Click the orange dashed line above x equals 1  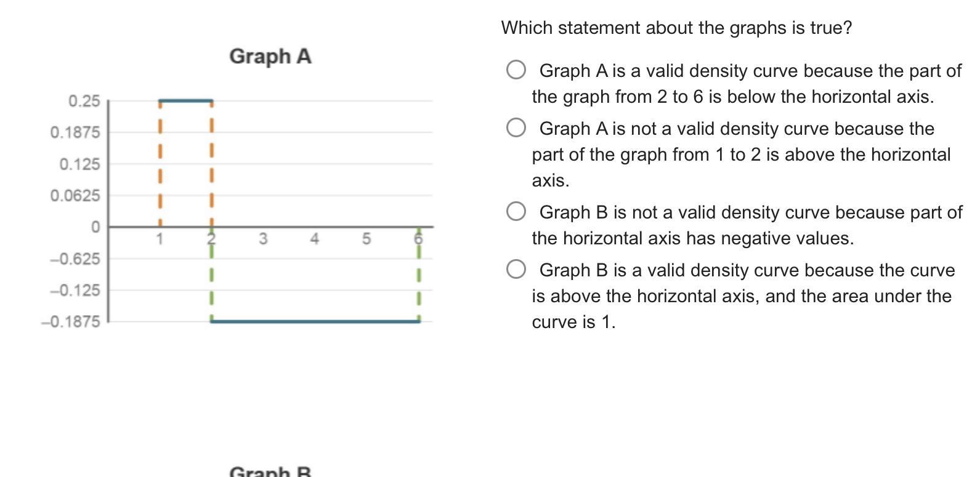[x=160, y=163]
